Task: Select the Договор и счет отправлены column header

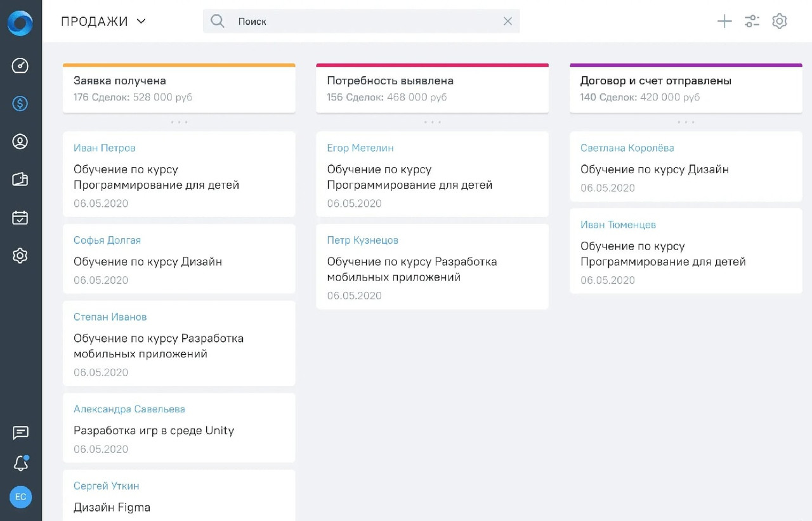Action: (686, 88)
